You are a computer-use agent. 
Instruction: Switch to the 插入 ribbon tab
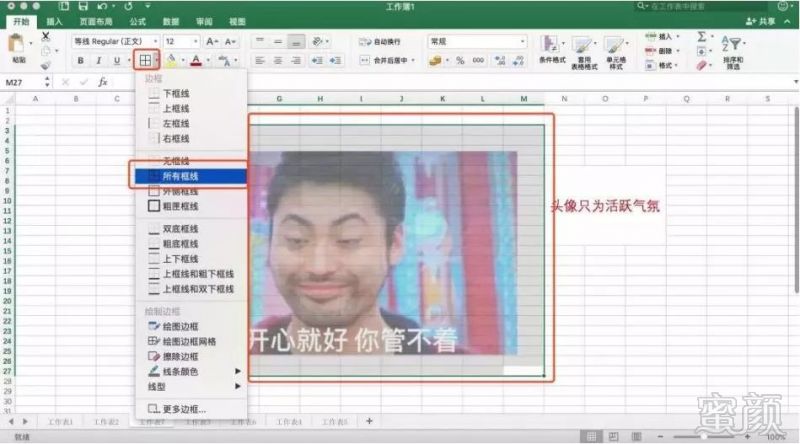pyautogui.click(x=54, y=21)
